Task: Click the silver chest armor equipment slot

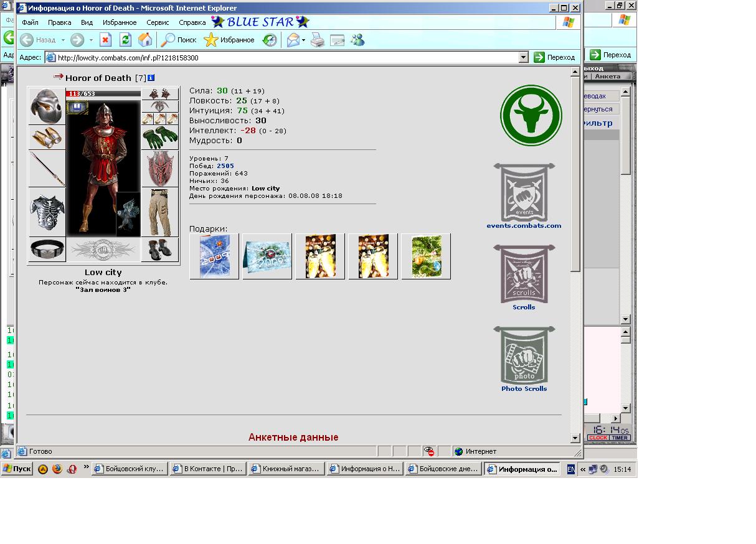Action: coord(47,212)
